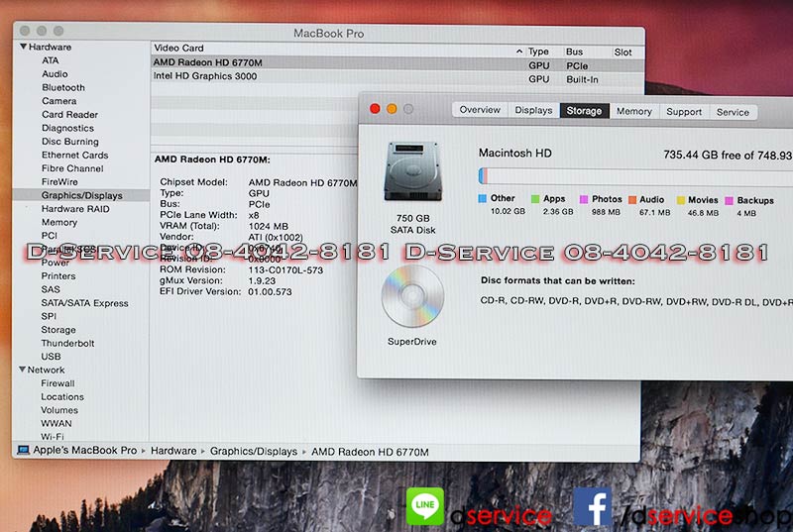This screenshot has height=532, width=793.
Task: Switch to the Displays tab
Action: tap(533, 110)
